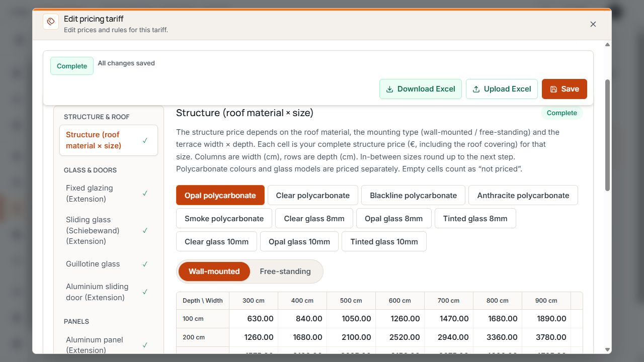The height and width of the screenshot is (362, 644).
Task: Select Blackline polycarbonate material tab
Action: click(414, 196)
